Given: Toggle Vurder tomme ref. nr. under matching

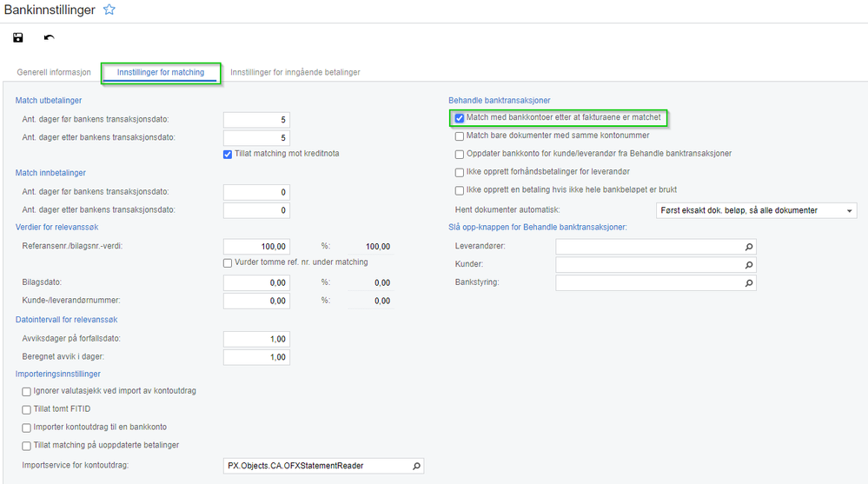Looking at the screenshot, I should tap(228, 263).
